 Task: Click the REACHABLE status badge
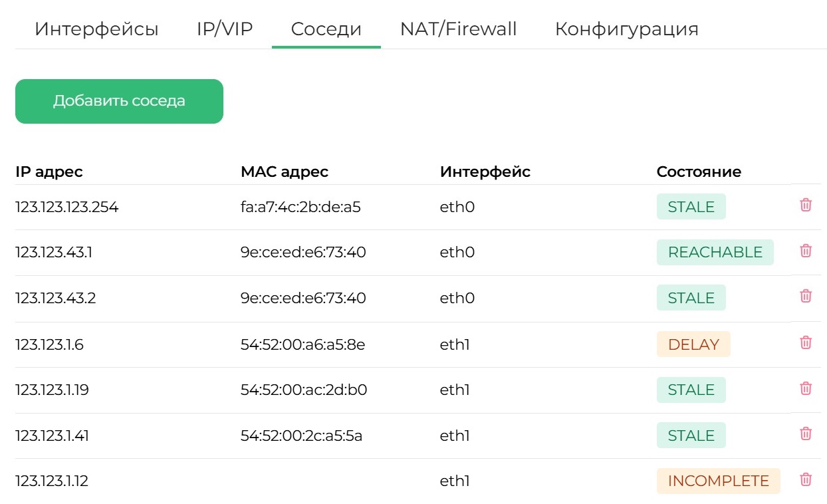(x=715, y=253)
